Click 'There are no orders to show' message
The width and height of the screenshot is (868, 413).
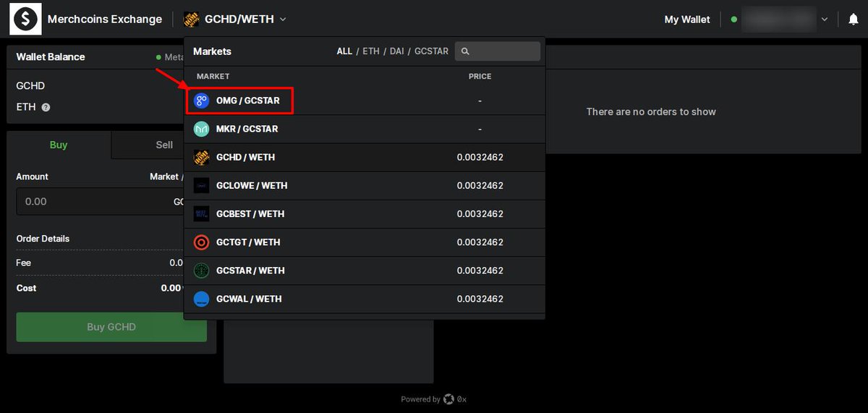pyautogui.click(x=651, y=111)
